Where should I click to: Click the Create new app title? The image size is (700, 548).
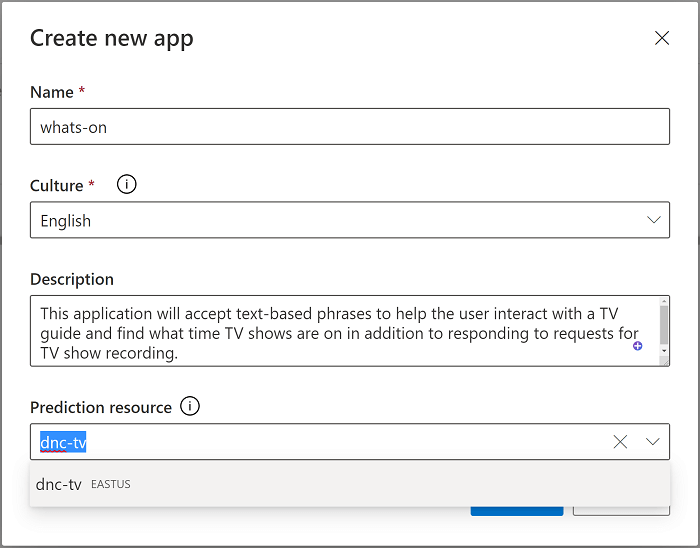112,39
